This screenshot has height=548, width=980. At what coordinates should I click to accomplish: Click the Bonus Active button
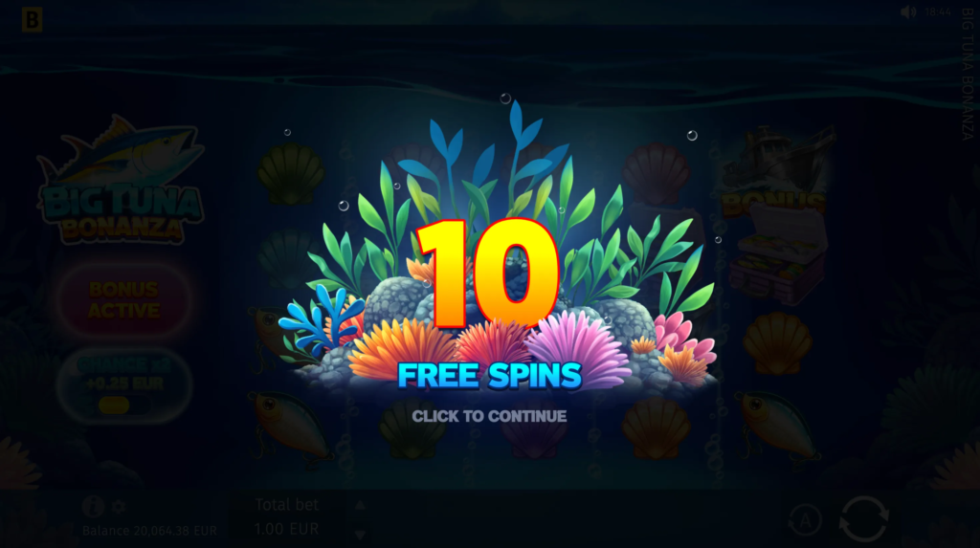pyautogui.click(x=123, y=300)
